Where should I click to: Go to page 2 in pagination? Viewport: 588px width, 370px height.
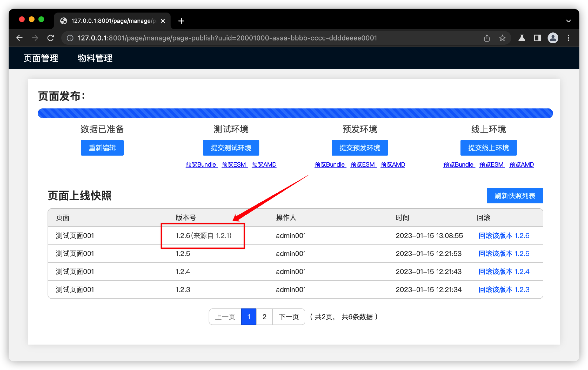264,317
